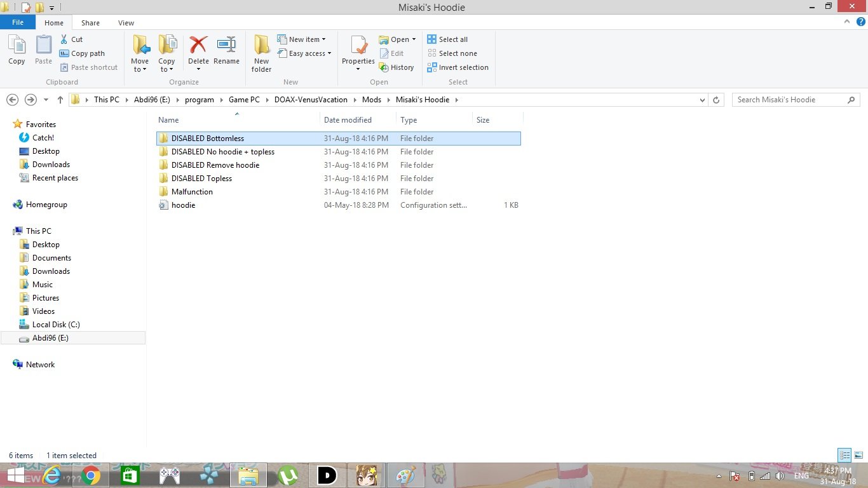Click the blue Help question icon
Viewport: 868px width, 488px height.
point(861,22)
